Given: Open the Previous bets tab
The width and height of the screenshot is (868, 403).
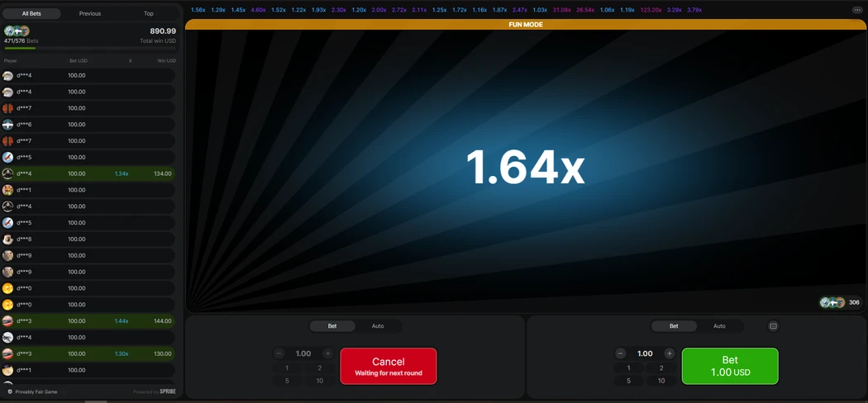Looking at the screenshot, I should click(x=90, y=13).
